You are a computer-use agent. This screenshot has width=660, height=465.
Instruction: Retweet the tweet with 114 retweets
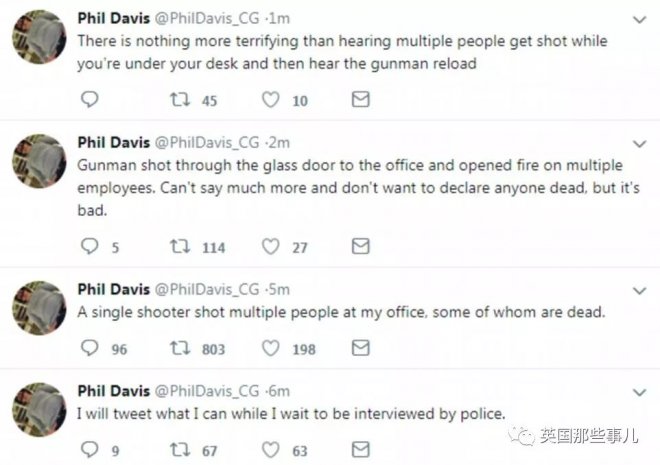pyautogui.click(x=180, y=247)
